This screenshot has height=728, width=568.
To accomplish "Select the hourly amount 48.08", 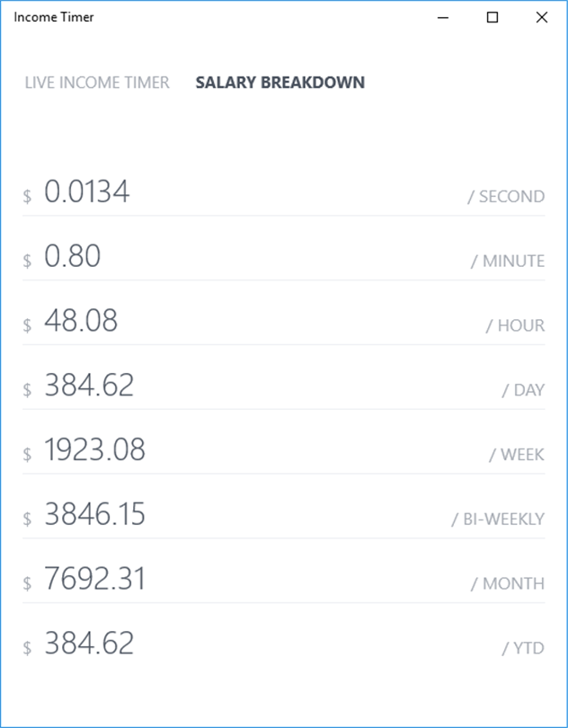I will (x=81, y=321).
